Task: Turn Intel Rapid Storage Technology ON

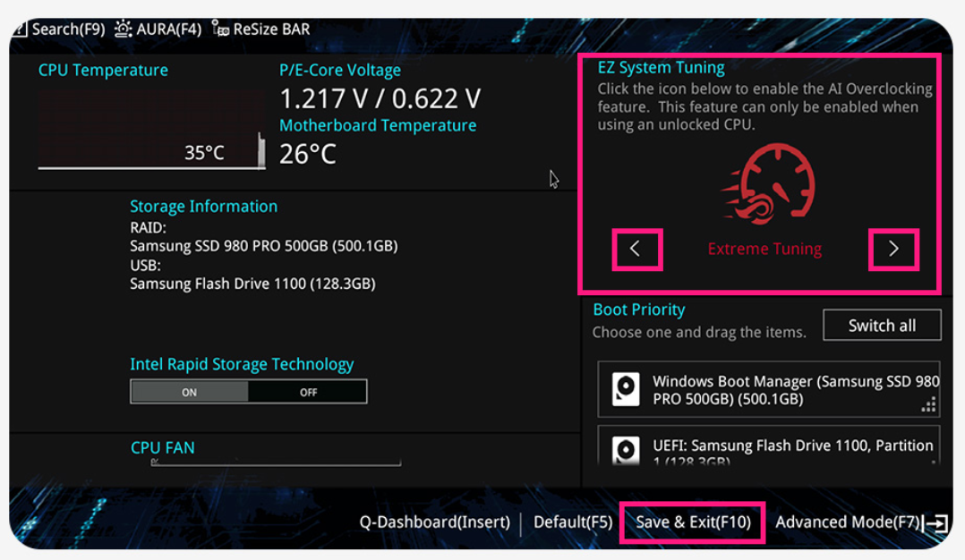Action: point(190,392)
